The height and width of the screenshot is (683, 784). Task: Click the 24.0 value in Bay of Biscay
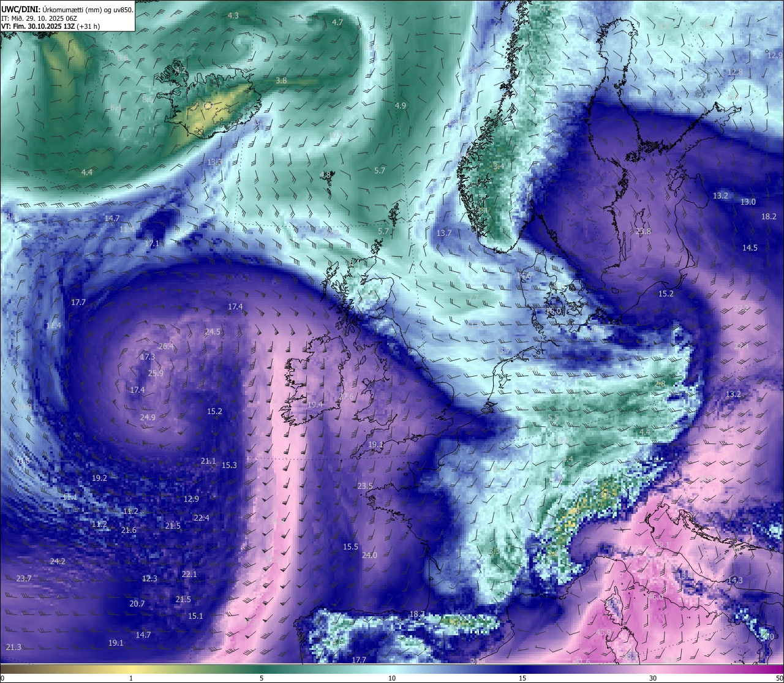[x=369, y=555]
